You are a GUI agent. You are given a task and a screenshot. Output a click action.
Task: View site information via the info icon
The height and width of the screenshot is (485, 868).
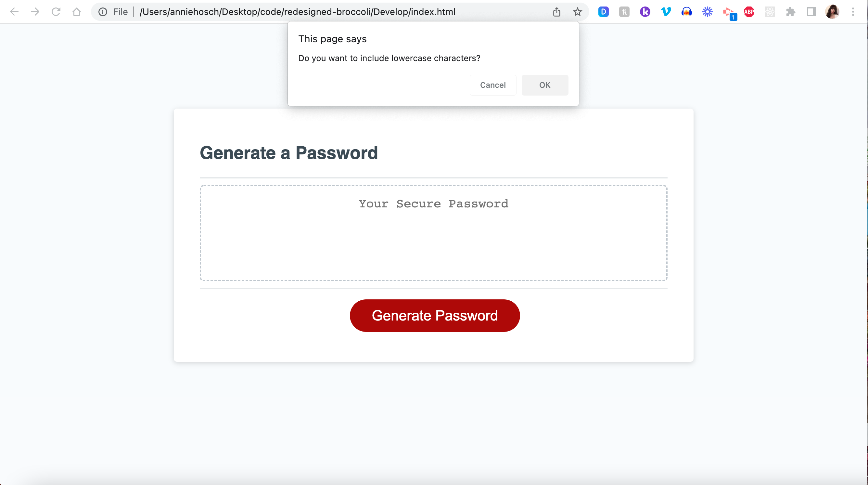(x=103, y=11)
